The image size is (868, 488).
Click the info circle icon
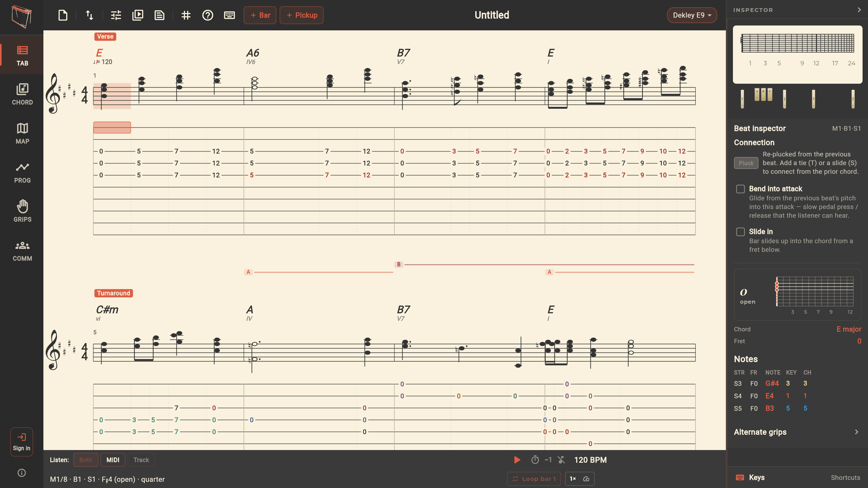coord(22,473)
